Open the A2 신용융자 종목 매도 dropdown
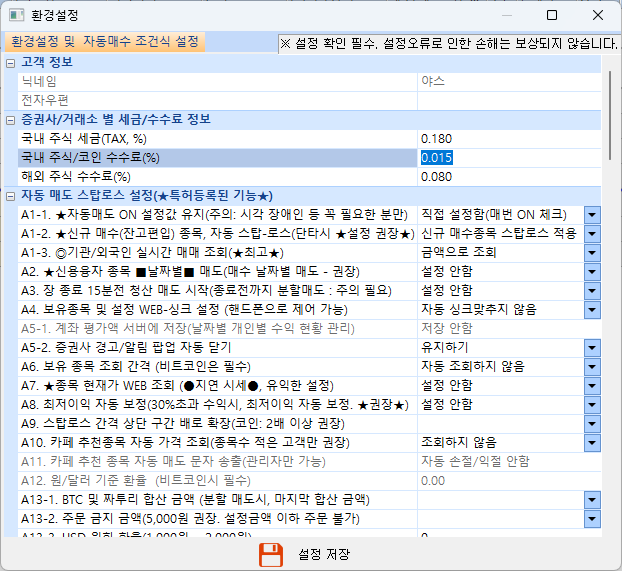This screenshot has width=622, height=571. [591, 271]
